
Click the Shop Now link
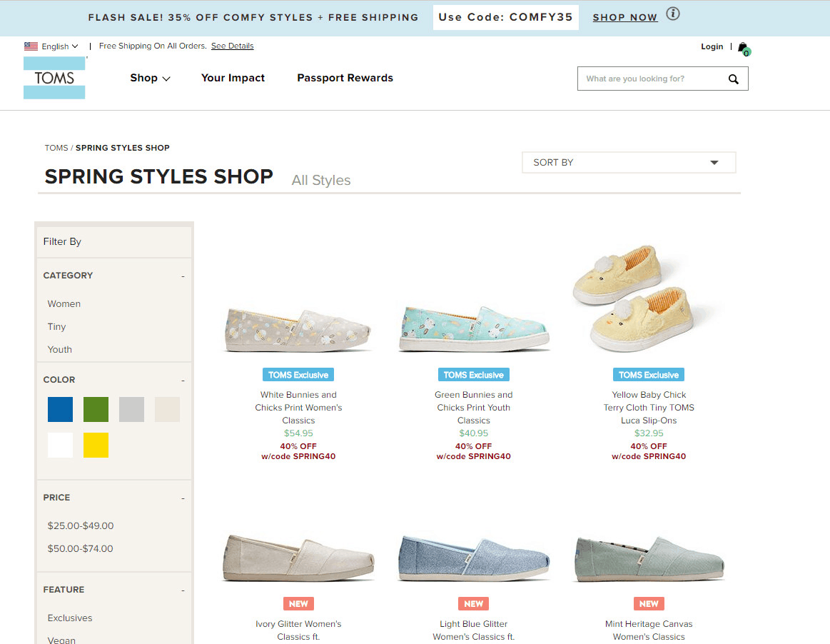pyautogui.click(x=625, y=17)
